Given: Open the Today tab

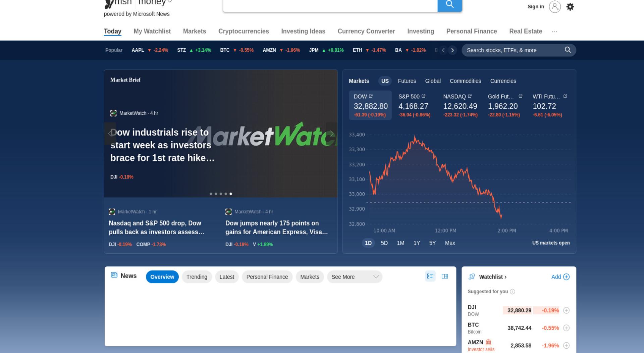Looking at the screenshot, I should point(112,31).
